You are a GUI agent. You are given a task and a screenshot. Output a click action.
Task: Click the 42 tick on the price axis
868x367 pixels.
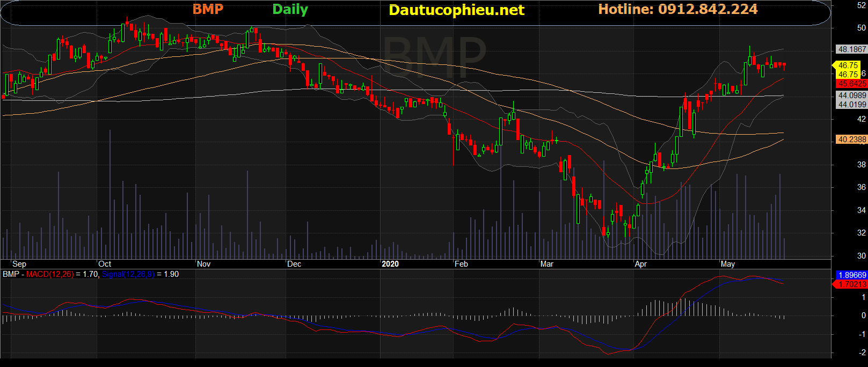pos(862,119)
